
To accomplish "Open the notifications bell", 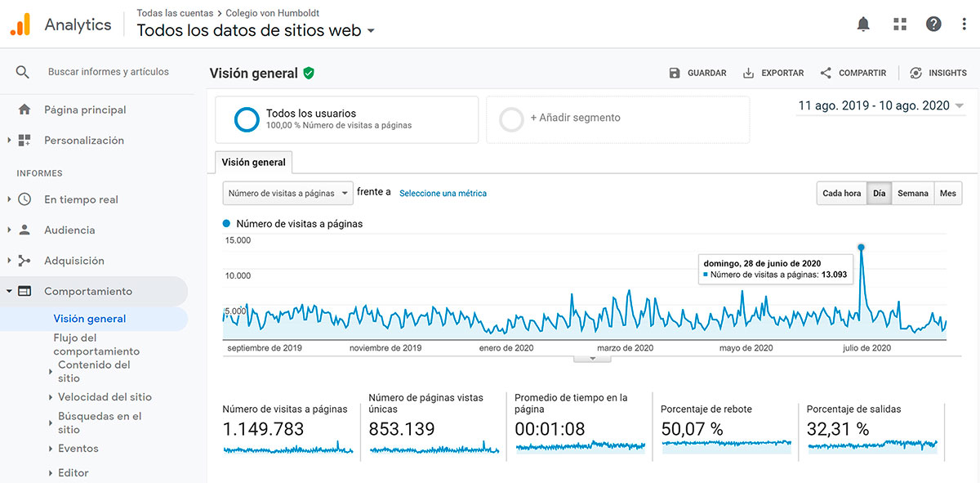I will pyautogui.click(x=863, y=25).
